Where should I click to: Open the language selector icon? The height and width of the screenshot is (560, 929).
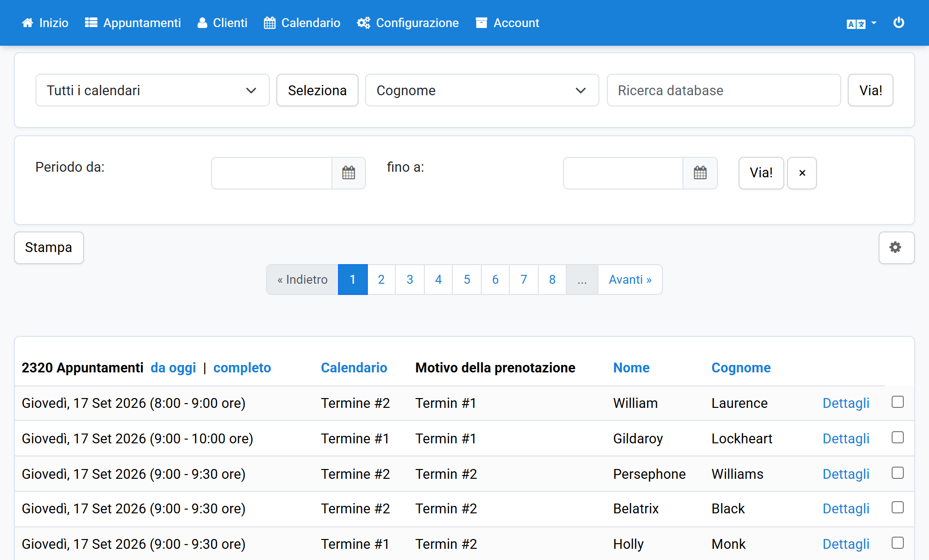coord(856,24)
